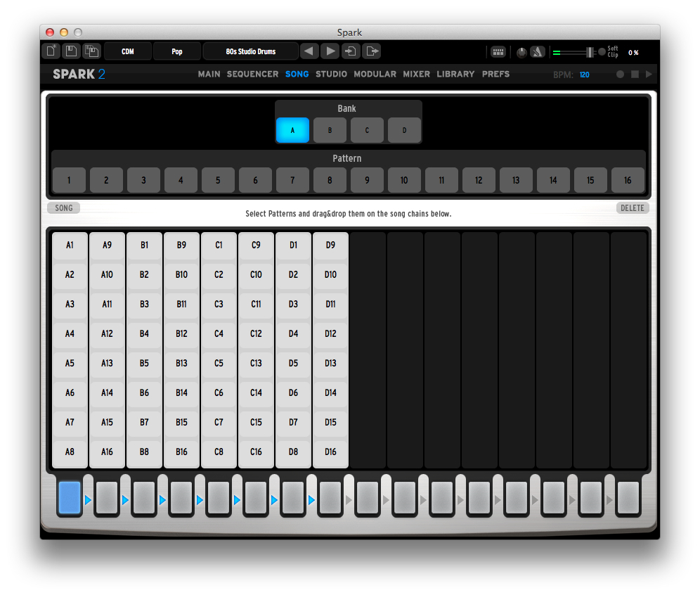Select the C14 pattern cell
Image resolution: width=700 pixels, height=595 pixels.
coord(256,392)
